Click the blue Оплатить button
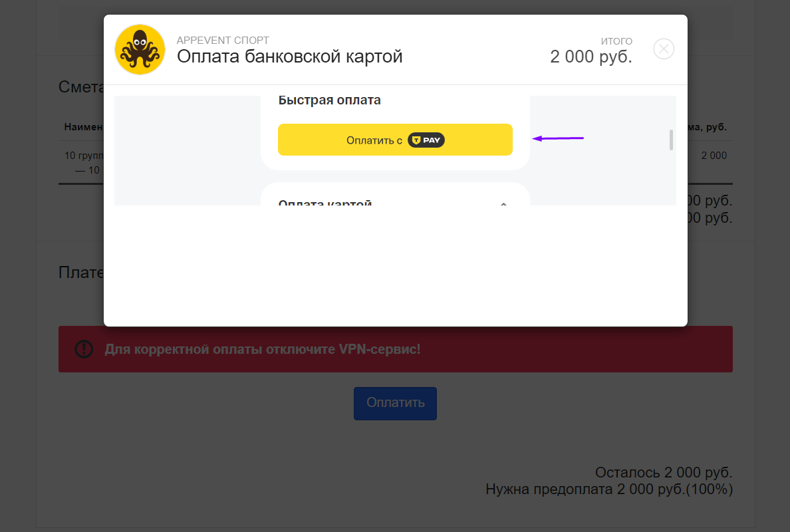The image size is (790, 532). click(x=395, y=403)
